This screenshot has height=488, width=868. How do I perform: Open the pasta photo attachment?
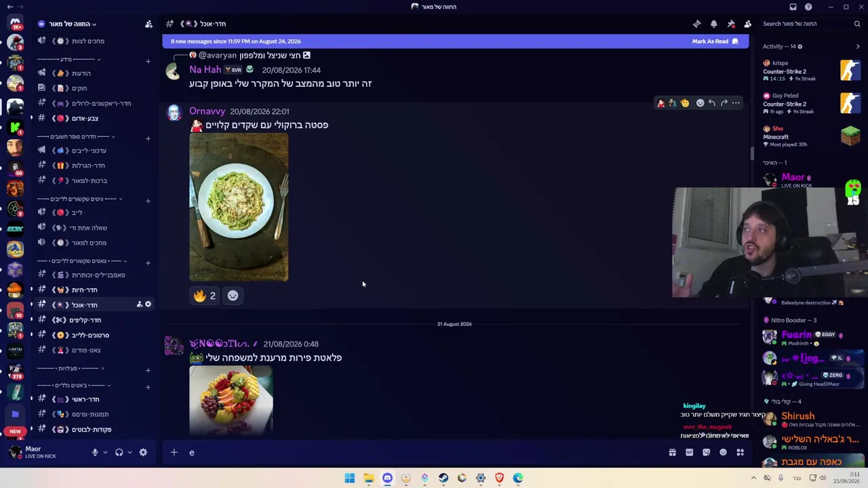tap(239, 207)
